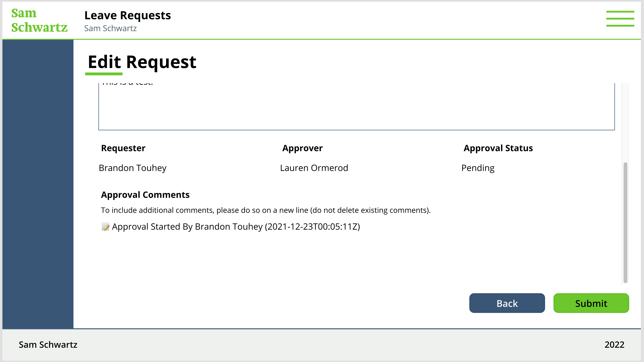Image resolution: width=644 pixels, height=362 pixels.
Task: Click the Approval Comments label
Action: [145, 195]
